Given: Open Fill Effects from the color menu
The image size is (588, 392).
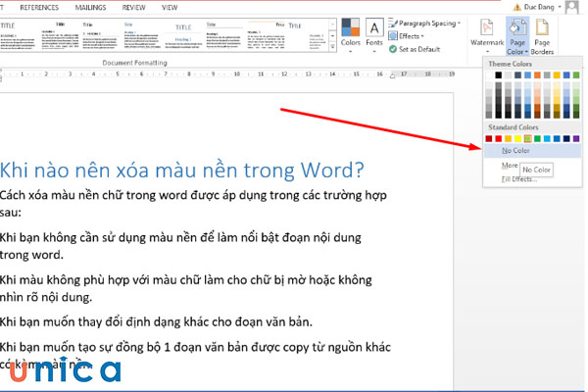Looking at the screenshot, I should point(519,178).
